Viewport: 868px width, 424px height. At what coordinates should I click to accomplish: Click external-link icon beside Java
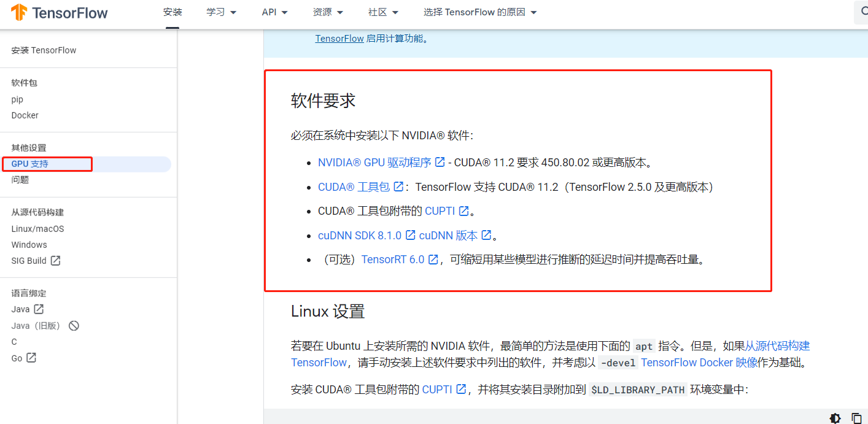click(39, 309)
